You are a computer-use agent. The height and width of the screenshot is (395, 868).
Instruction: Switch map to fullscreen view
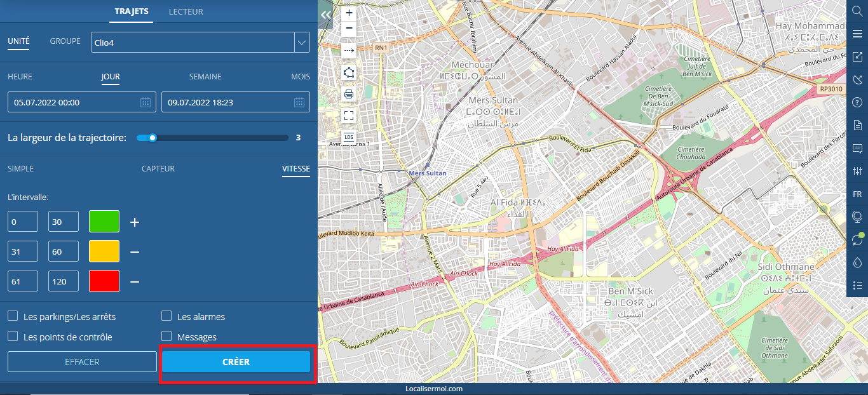[x=349, y=116]
